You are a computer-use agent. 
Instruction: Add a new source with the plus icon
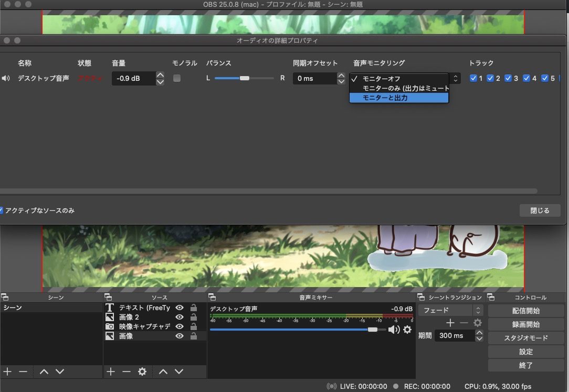[x=111, y=372]
